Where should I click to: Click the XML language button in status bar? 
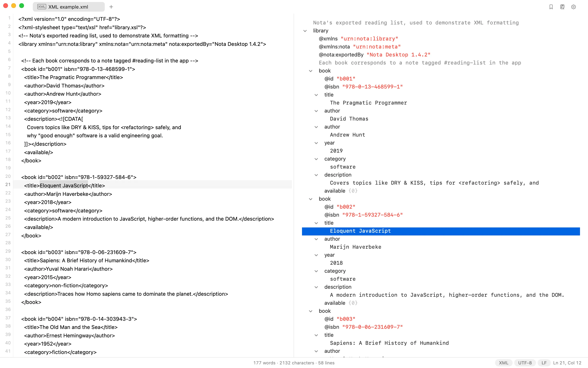click(503, 363)
